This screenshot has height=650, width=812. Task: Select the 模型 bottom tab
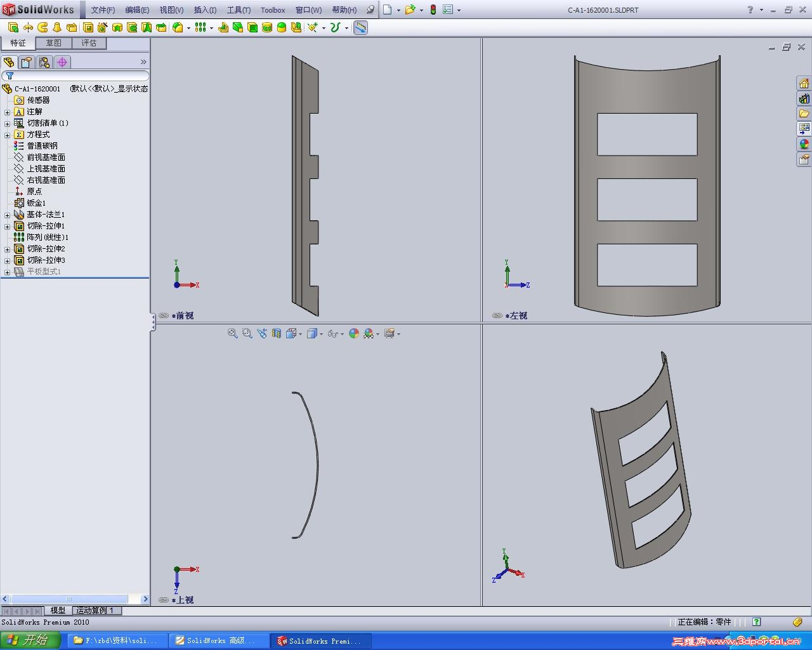(58, 611)
